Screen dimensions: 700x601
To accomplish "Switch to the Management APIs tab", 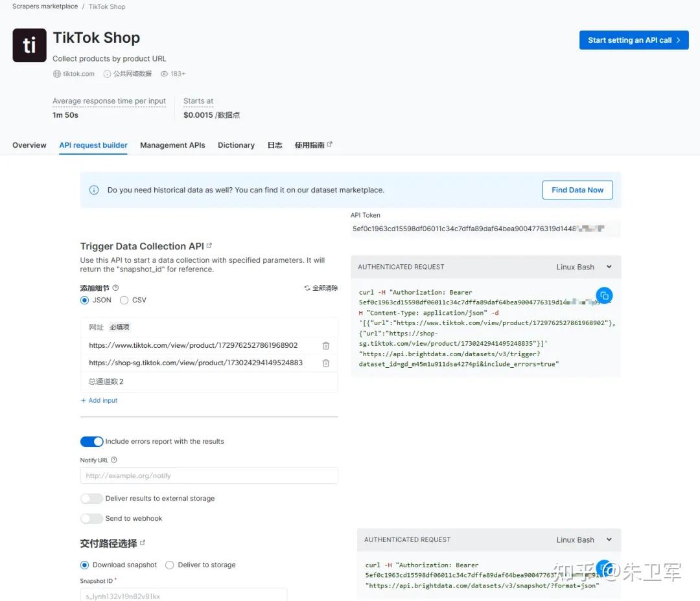I will (x=172, y=145).
